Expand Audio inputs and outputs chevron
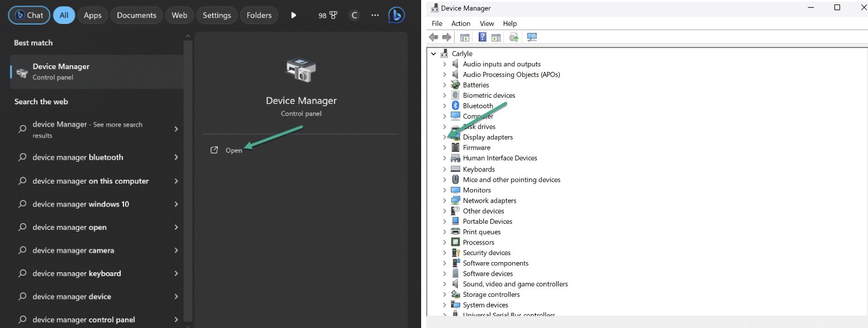The width and height of the screenshot is (868, 328). (445, 64)
